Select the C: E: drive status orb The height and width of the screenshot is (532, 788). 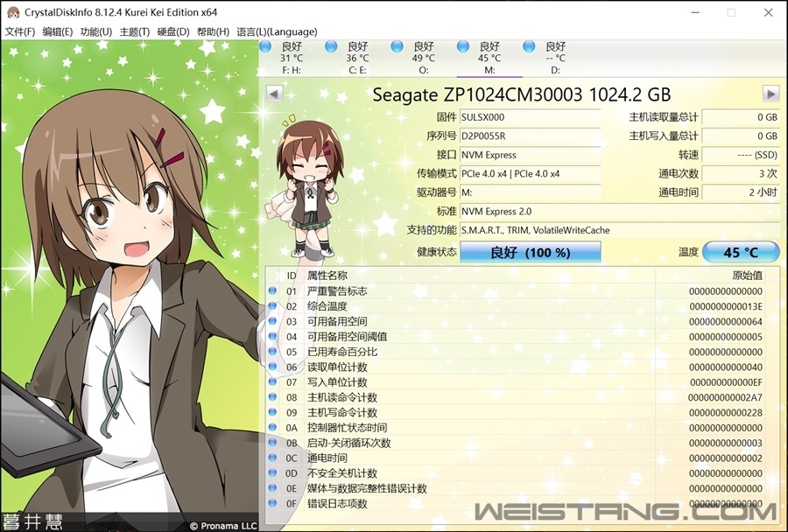pos(331,46)
